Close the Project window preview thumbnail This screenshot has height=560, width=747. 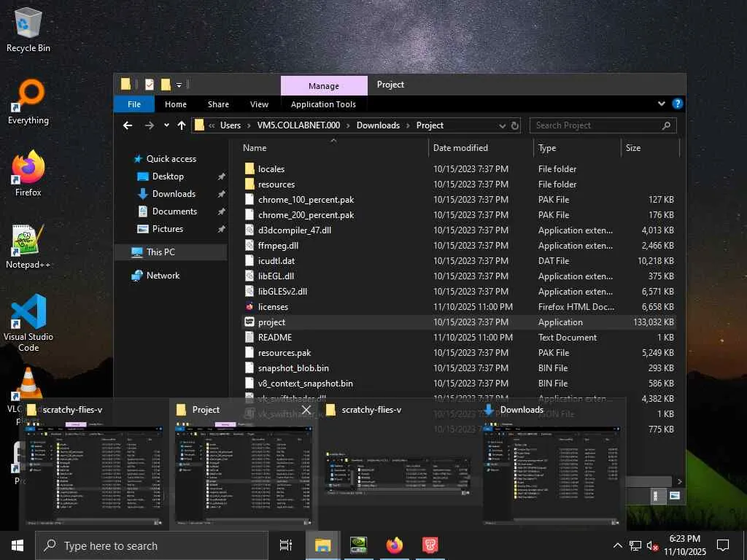pos(306,410)
